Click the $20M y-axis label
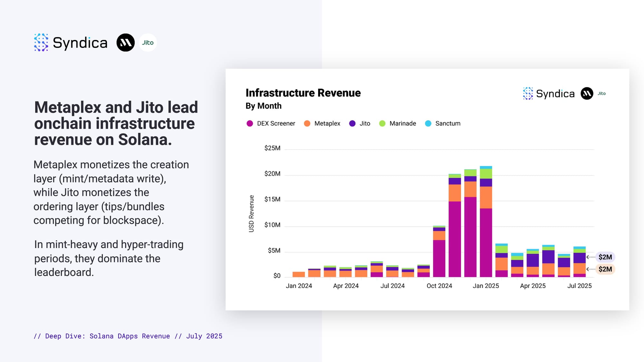The width and height of the screenshot is (644, 362). 272,174
